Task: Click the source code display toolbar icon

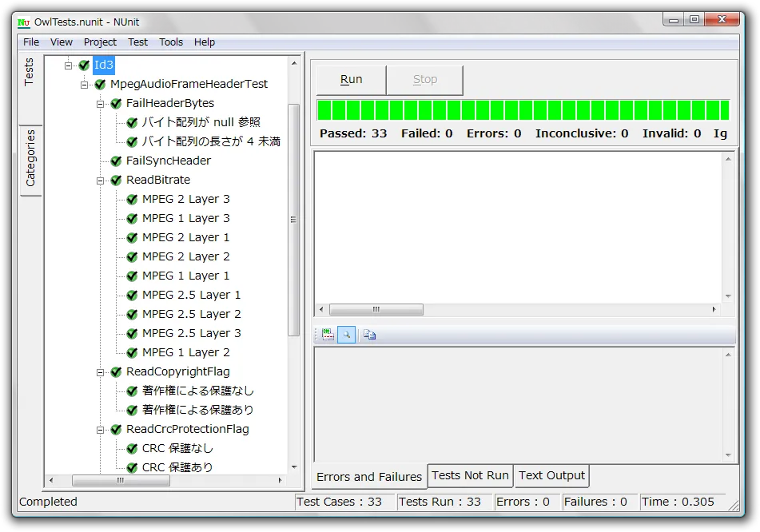Action: (328, 335)
